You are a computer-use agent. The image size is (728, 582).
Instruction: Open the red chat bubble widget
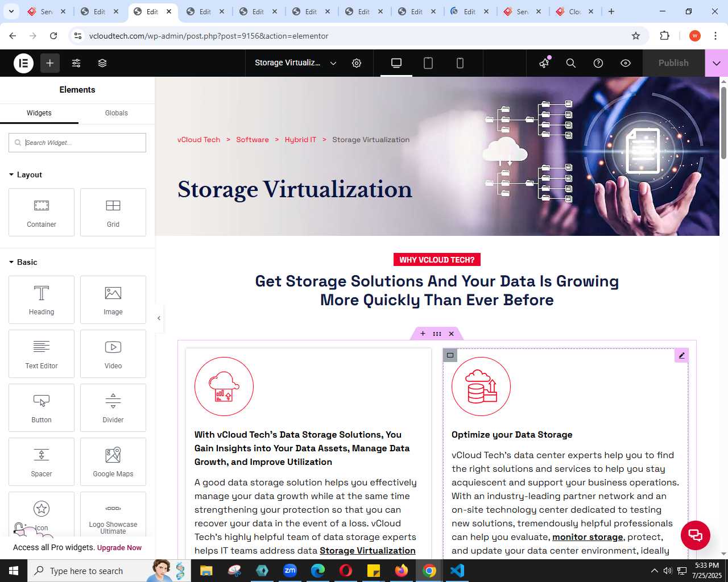(x=696, y=535)
